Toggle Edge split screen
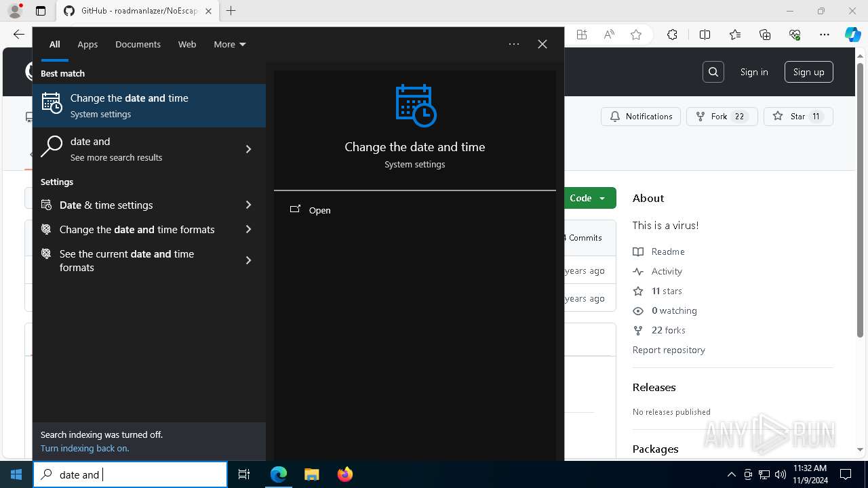Image resolution: width=868 pixels, height=488 pixels. (x=705, y=35)
